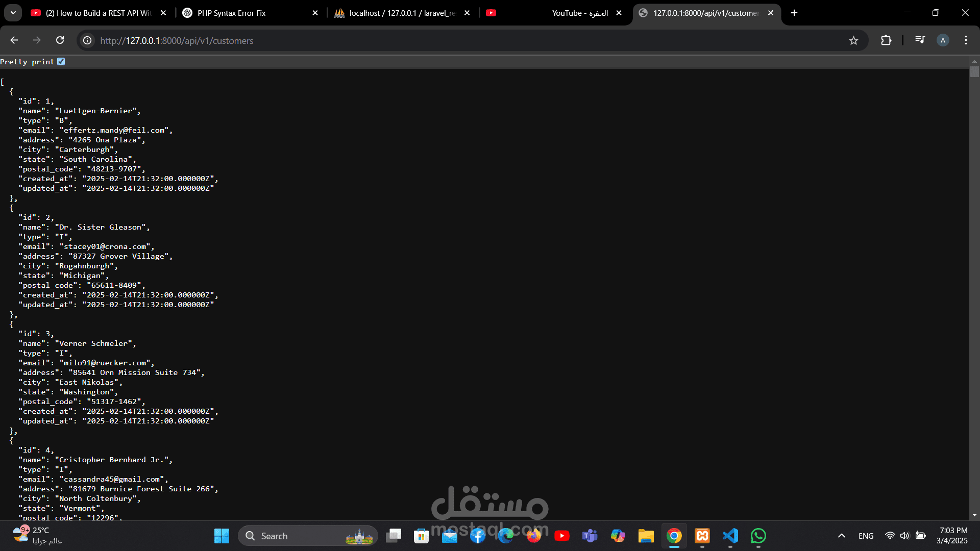Go back to previous page
Image resolution: width=980 pixels, height=551 pixels.
(14, 40)
